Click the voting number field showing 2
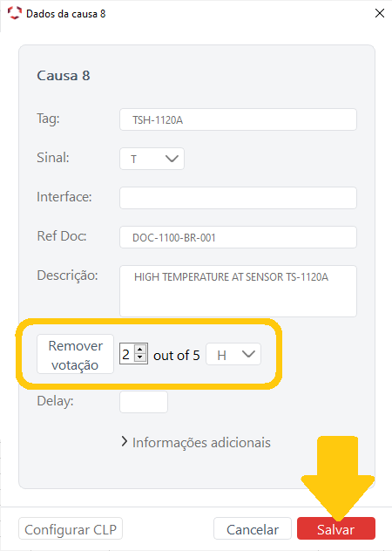This screenshot has height=551, width=392. click(x=127, y=353)
